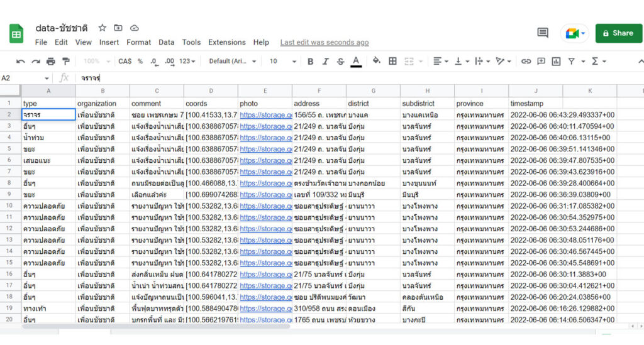Open comment history icon
Screen dimensions: 644x345
(543, 33)
